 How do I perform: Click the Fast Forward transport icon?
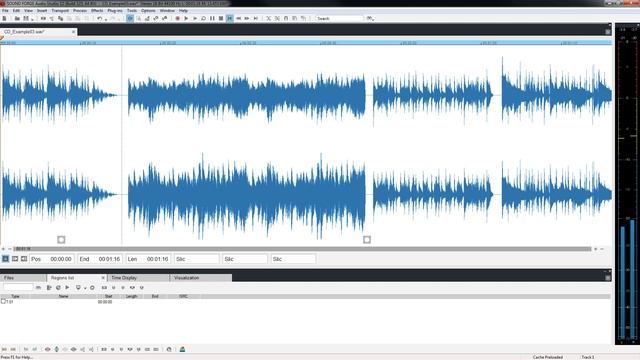247,18
